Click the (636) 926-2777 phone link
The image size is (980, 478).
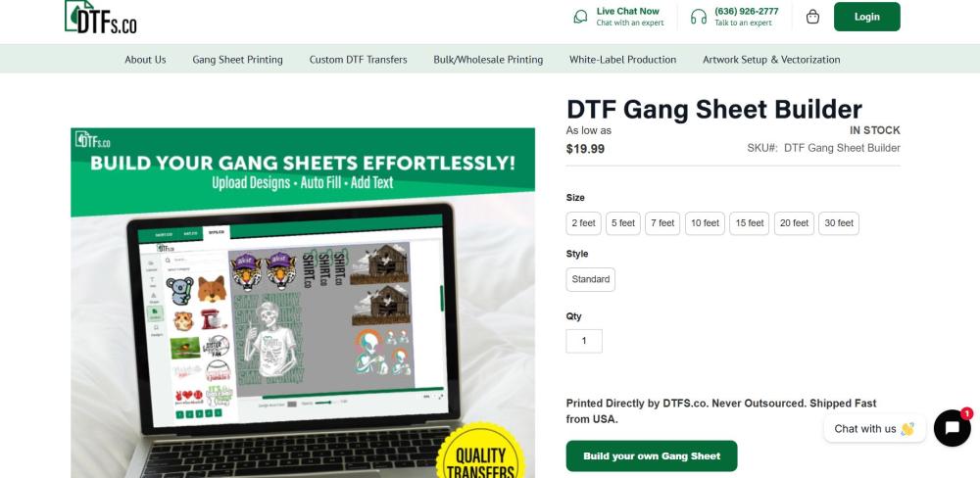point(746,11)
